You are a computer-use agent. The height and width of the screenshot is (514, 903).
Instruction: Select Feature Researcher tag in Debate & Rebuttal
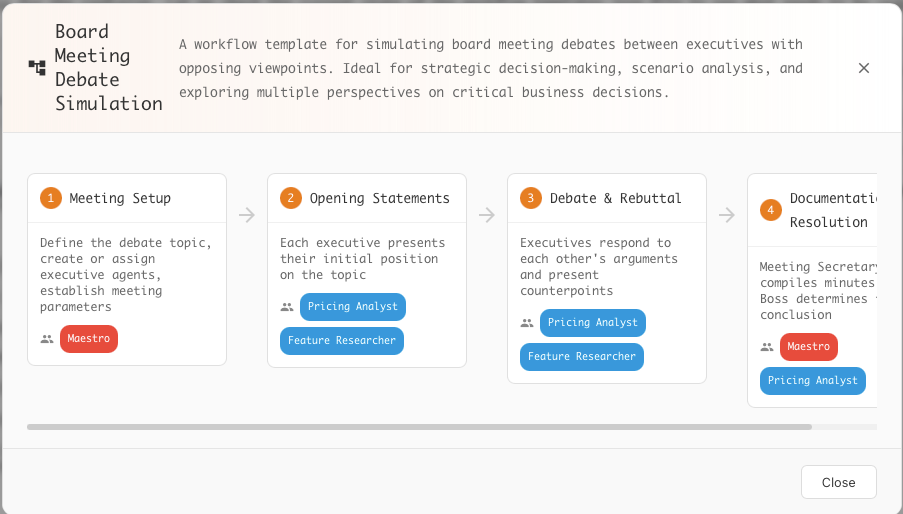point(582,357)
